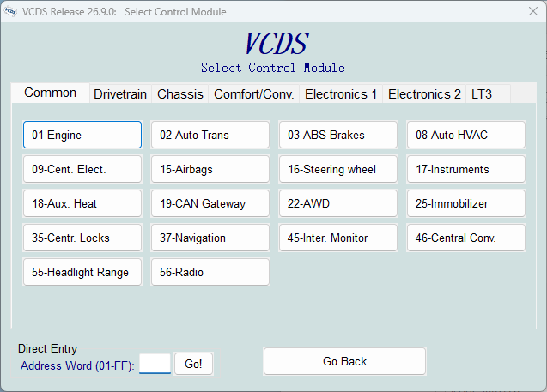Image resolution: width=547 pixels, height=392 pixels.
Task: Choose 37-Navigation module
Action: click(210, 238)
